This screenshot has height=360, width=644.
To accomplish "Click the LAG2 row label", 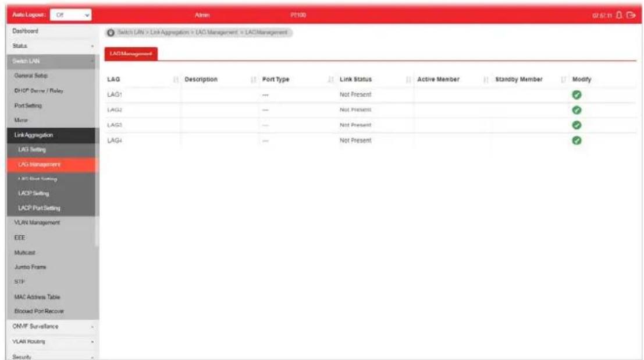I will pos(115,110).
